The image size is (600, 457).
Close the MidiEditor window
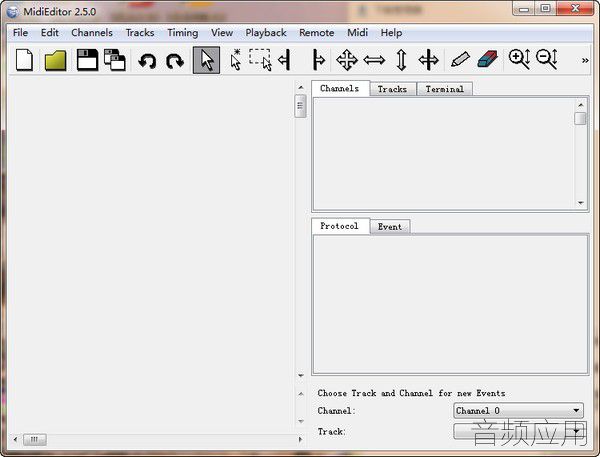tap(575, 8)
